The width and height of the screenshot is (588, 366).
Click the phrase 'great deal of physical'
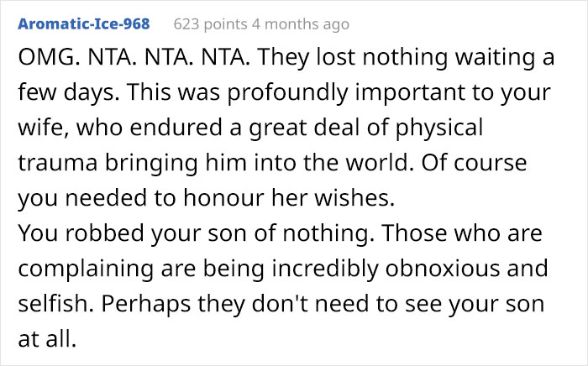[x=365, y=128]
